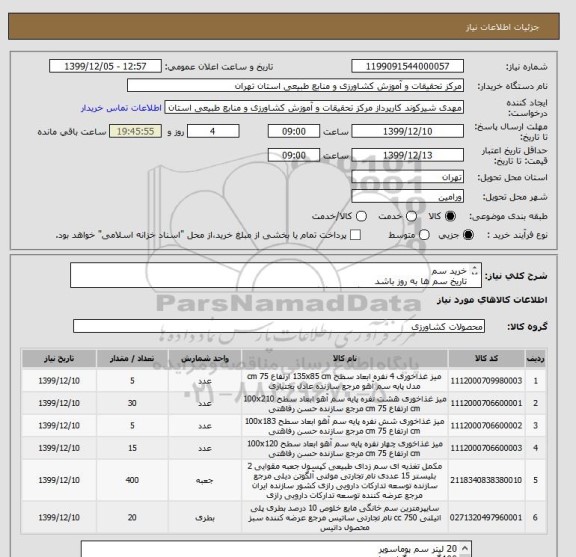This screenshot has height=557, width=576.
Task: Click quantity 400 in row 5
Action: [132, 480]
